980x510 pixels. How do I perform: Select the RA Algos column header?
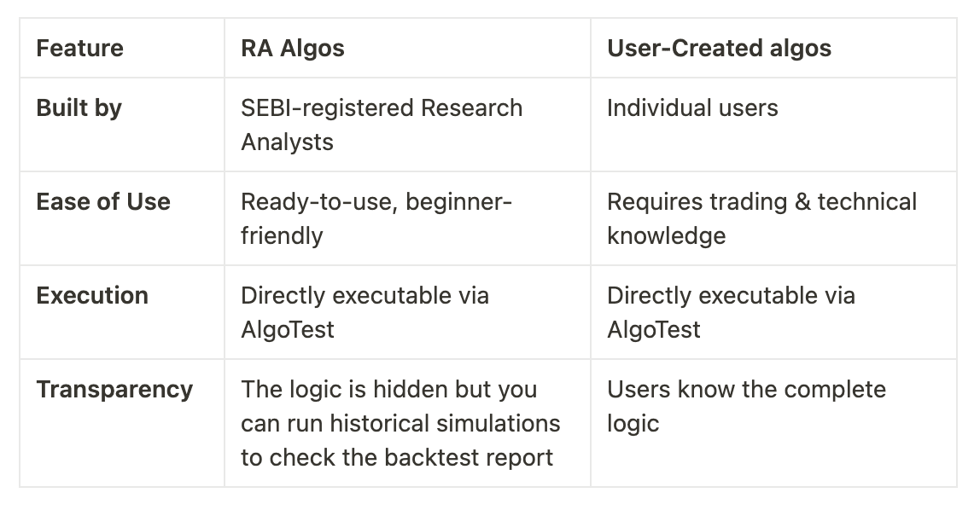point(293,49)
